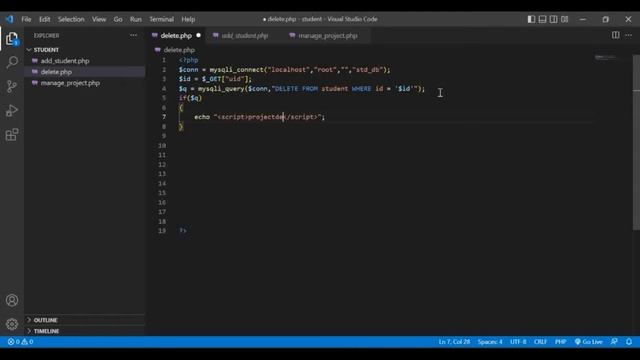
Task: Click Ln 7, Col 28 cursor position
Action: pos(454,342)
